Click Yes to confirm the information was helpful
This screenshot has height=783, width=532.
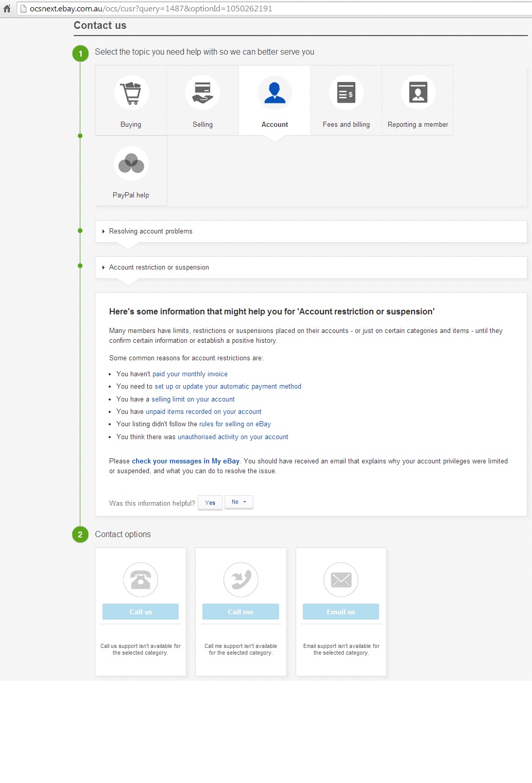(210, 503)
